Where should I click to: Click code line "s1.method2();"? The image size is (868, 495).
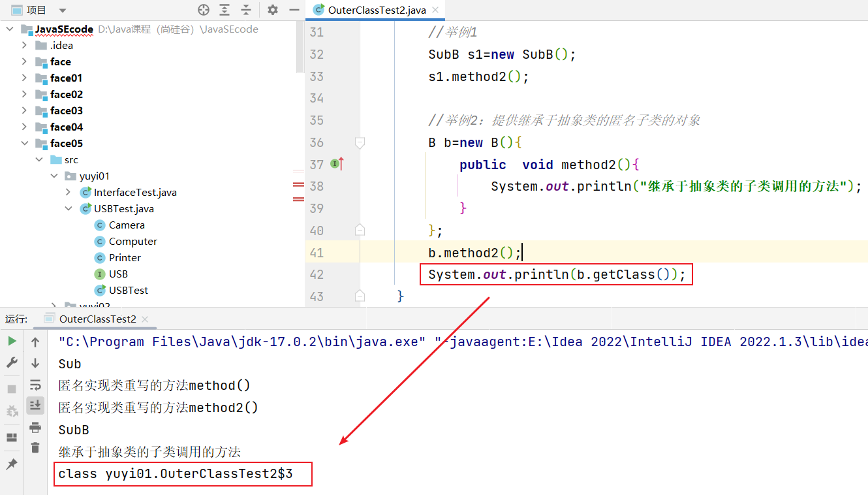478,76
